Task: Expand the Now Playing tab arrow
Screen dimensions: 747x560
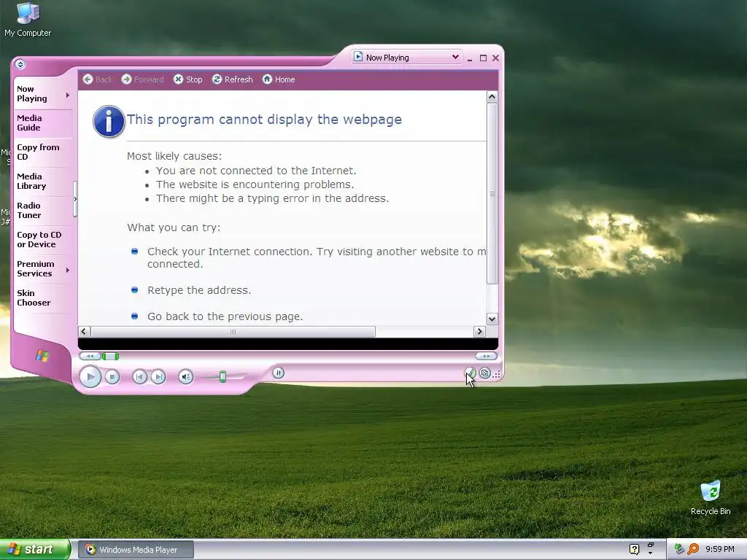Action: click(x=68, y=96)
